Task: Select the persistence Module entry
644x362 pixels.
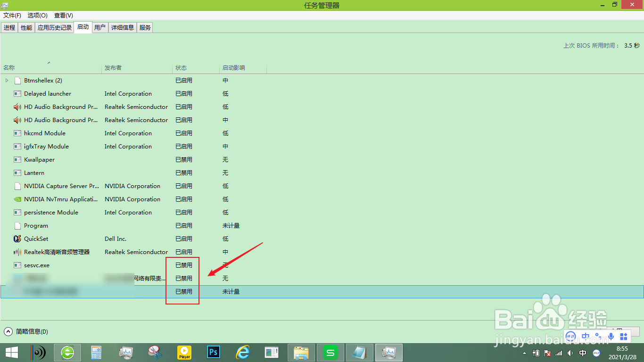Action: click(x=322, y=213)
